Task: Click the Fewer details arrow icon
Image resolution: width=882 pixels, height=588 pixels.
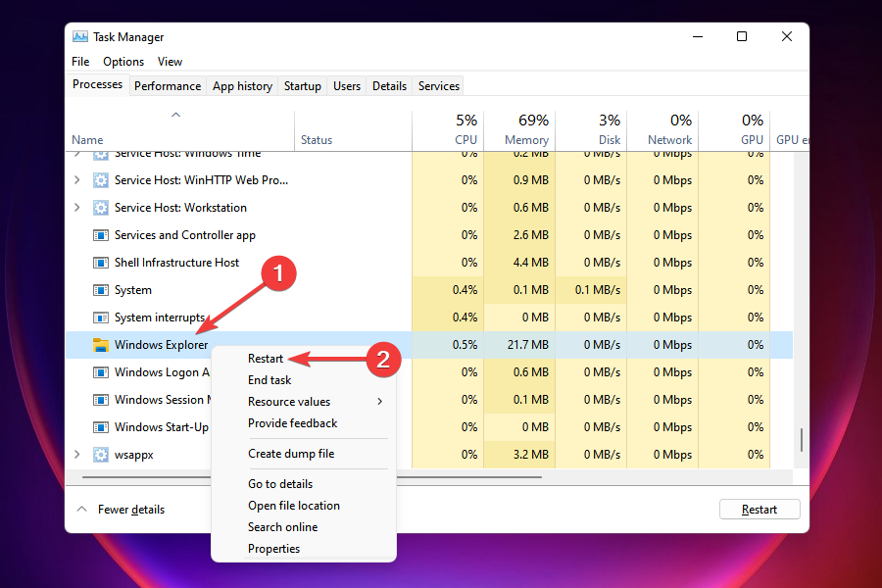Action: (x=82, y=510)
